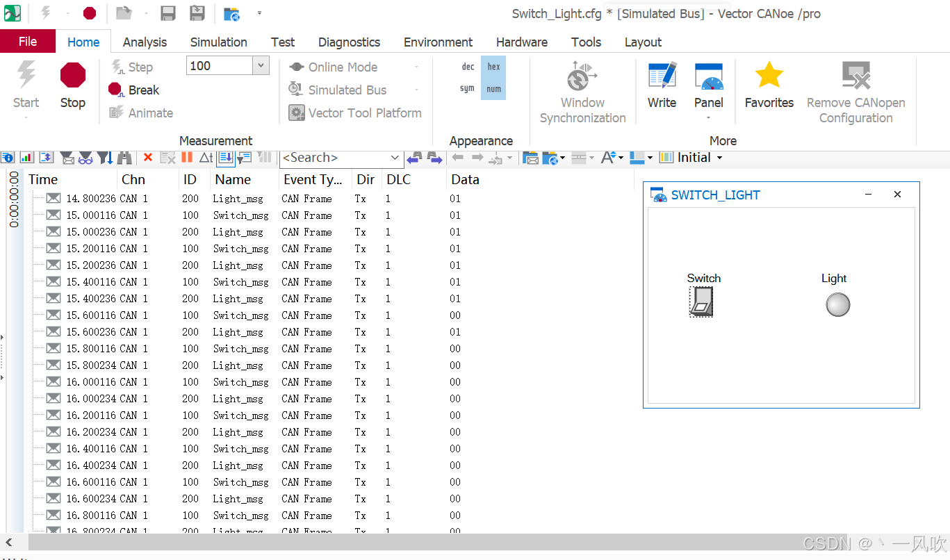Viewport: 950px width, 560px height.
Task: Select num numeric display
Action: tap(493, 89)
